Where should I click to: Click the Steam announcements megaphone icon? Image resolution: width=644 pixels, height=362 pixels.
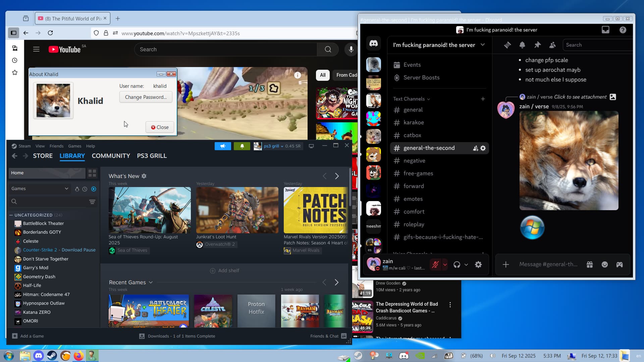pos(223,146)
